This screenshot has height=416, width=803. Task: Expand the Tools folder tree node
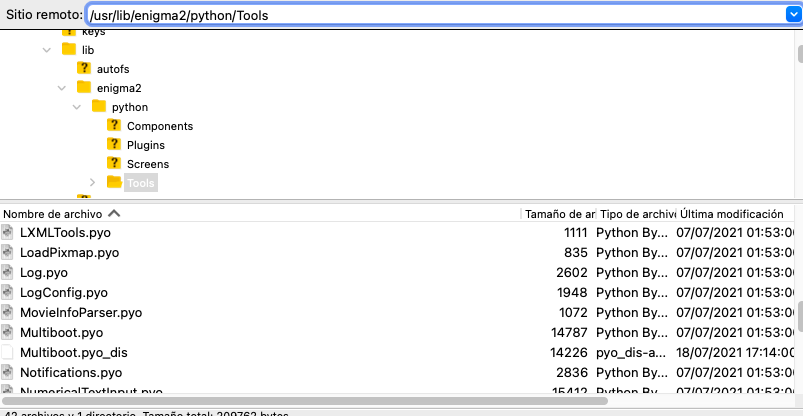tap(92, 182)
